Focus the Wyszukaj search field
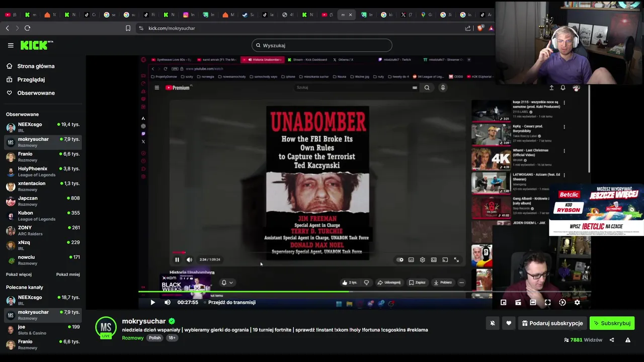 click(x=322, y=45)
